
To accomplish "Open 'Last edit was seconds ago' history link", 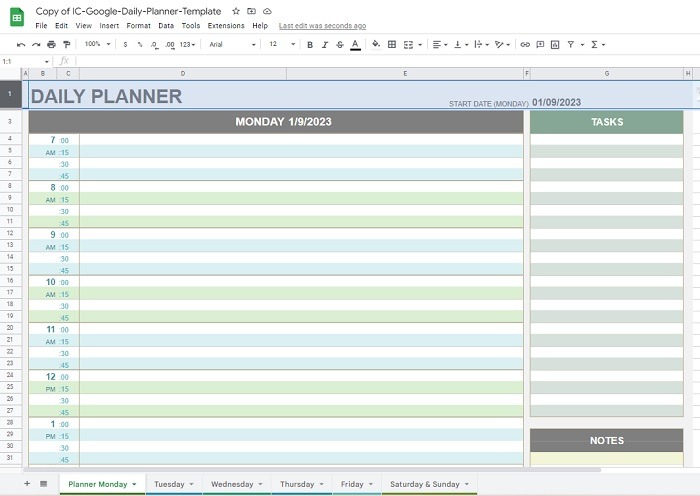I will (322, 26).
